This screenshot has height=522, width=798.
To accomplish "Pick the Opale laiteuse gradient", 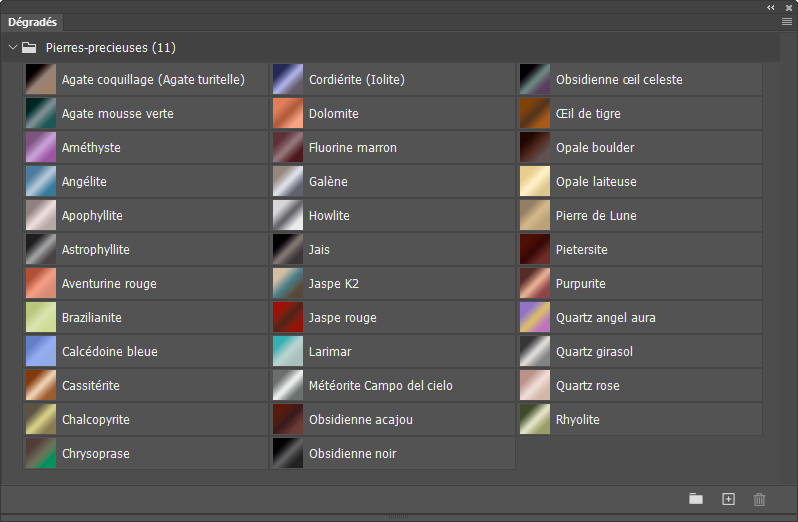I will point(535,182).
